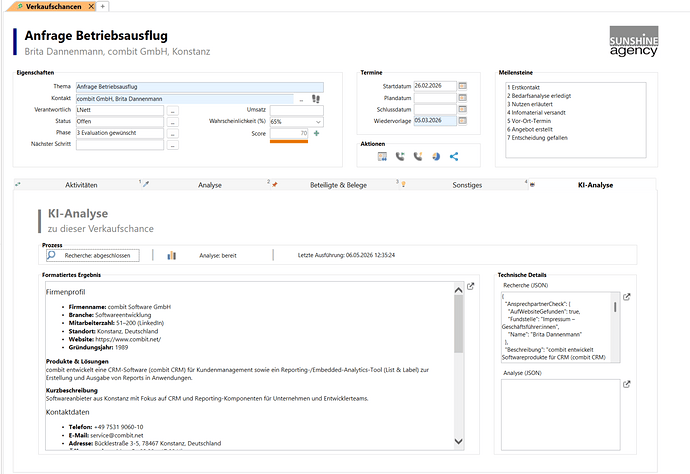Click the pencil icon before Analyse tab
The width and height of the screenshot is (690, 474).
point(146,184)
